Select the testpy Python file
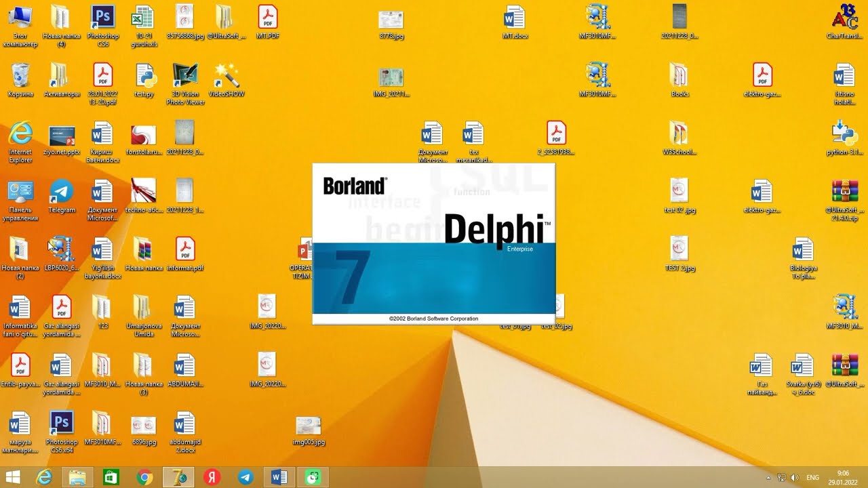 144,80
